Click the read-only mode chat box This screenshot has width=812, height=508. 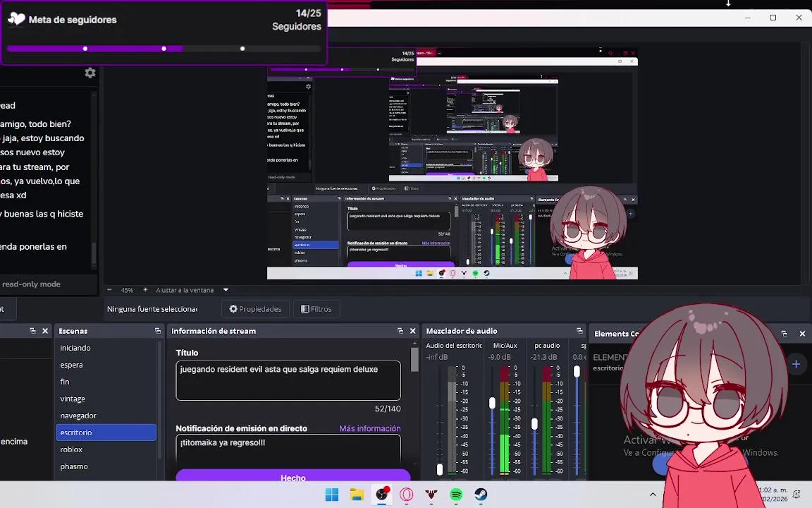pyautogui.click(x=49, y=284)
